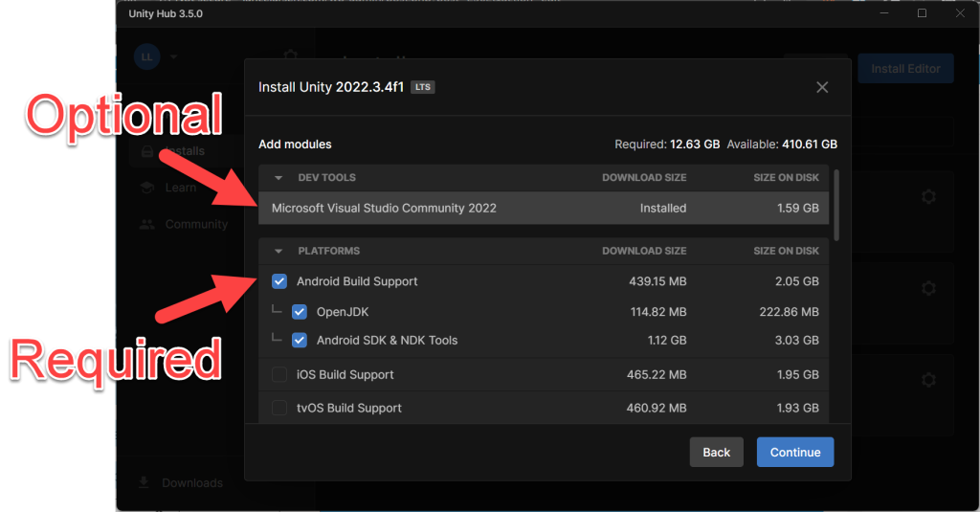Click the SIZE ON DISK header under Dev Tools

[x=786, y=178]
